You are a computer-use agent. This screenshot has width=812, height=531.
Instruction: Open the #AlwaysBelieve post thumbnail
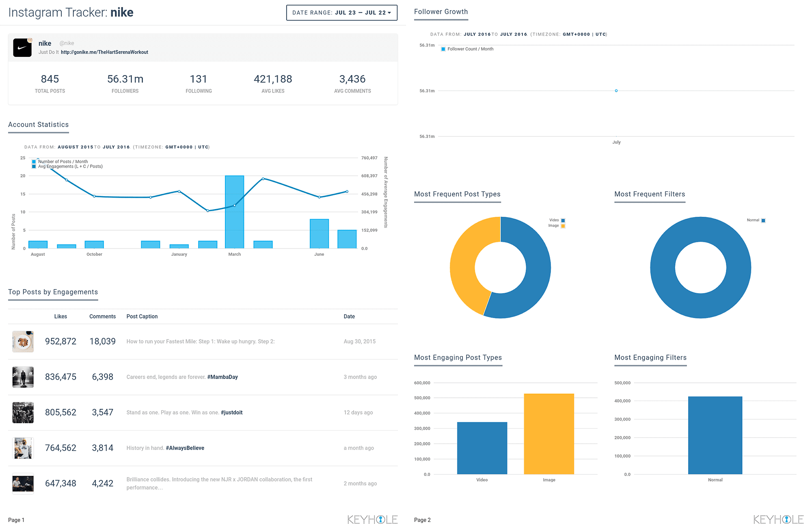(x=23, y=448)
